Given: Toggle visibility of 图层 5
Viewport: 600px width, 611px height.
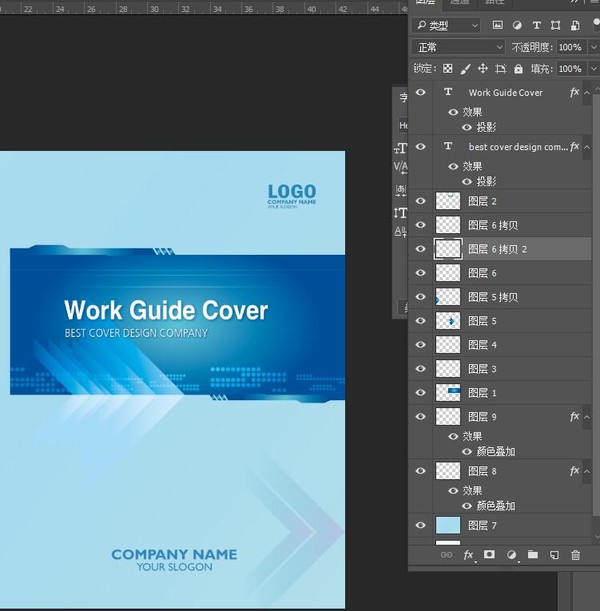Looking at the screenshot, I should (x=421, y=321).
